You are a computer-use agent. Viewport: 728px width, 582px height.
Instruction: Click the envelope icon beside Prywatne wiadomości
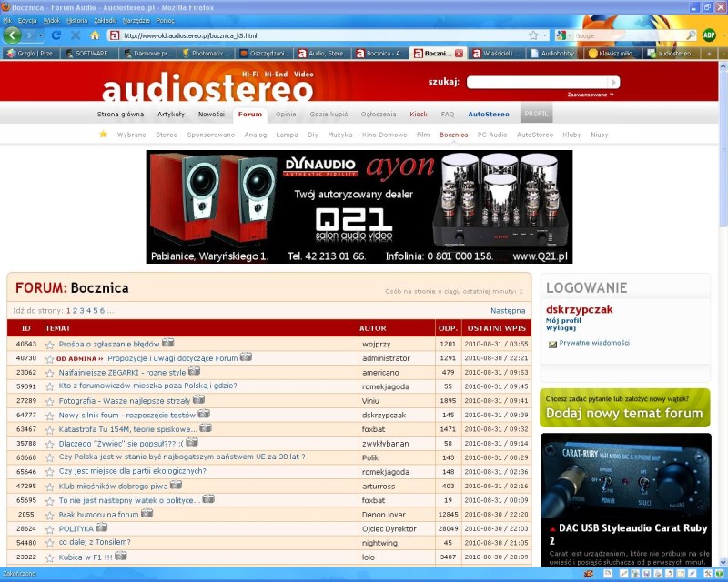[552, 345]
